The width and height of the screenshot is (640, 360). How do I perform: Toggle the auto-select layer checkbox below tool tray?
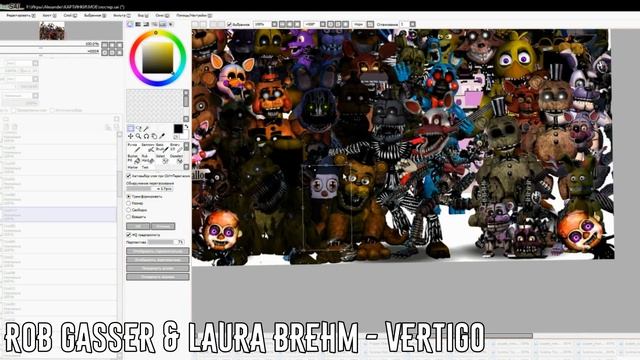129,176
